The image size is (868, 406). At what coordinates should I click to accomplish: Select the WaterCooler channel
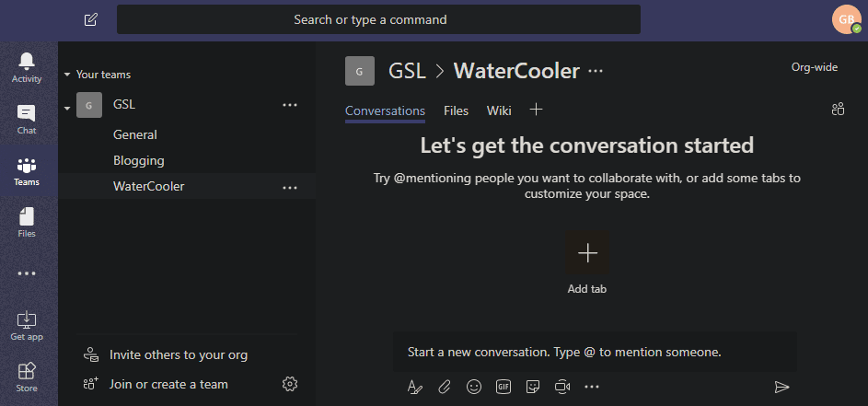149,186
